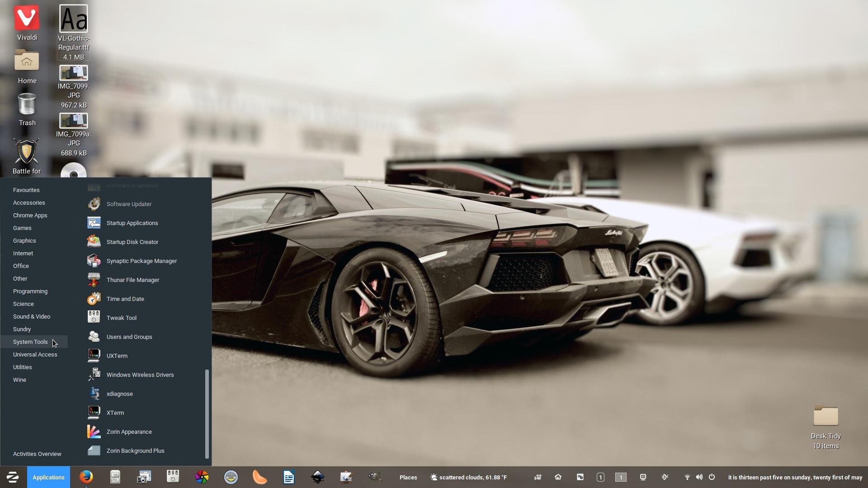Viewport: 868px width, 488px height.
Task: Click the Zorin logo menu button
Action: coord(13,477)
